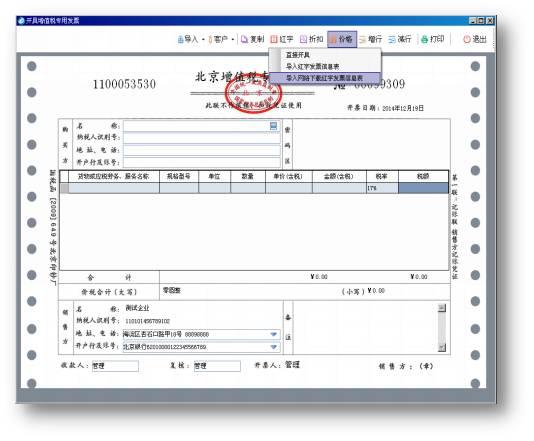Click buyer 开户行及账号 input field

coord(202,162)
